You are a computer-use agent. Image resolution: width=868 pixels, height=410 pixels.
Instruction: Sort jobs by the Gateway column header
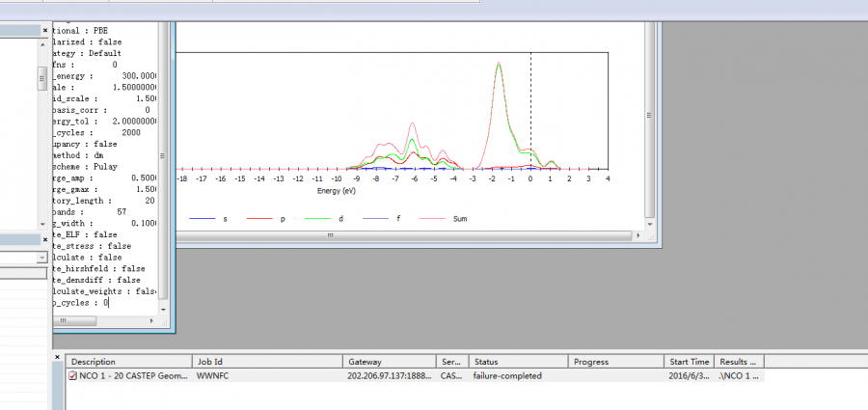coord(390,362)
